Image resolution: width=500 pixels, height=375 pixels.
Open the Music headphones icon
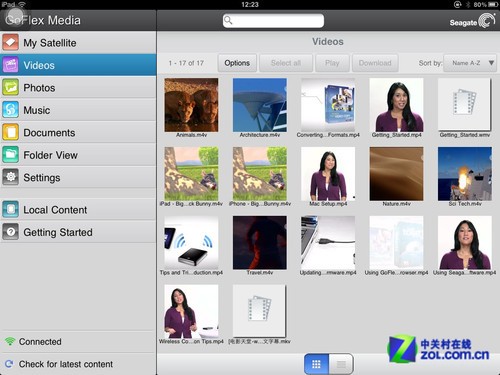(x=10, y=110)
